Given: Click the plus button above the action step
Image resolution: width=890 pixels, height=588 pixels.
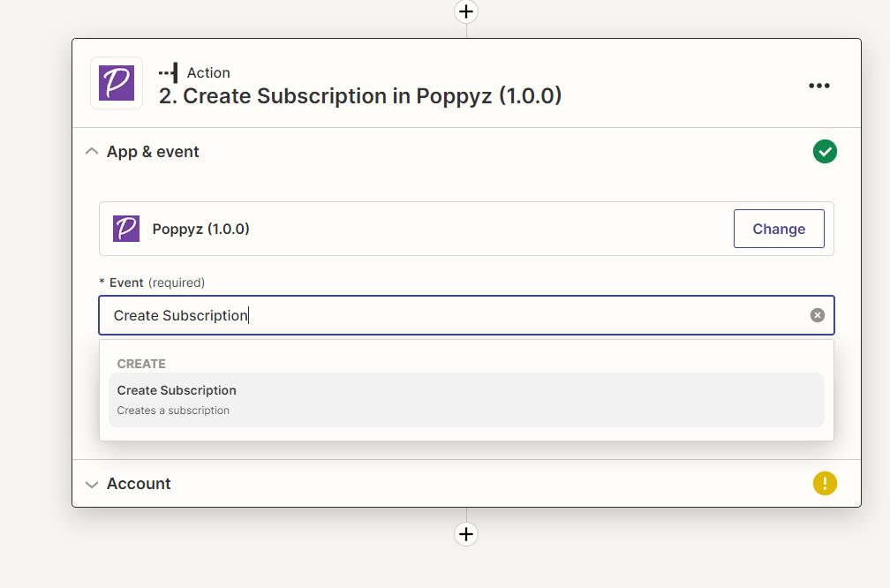Looking at the screenshot, I should click(x=466, y=11).
